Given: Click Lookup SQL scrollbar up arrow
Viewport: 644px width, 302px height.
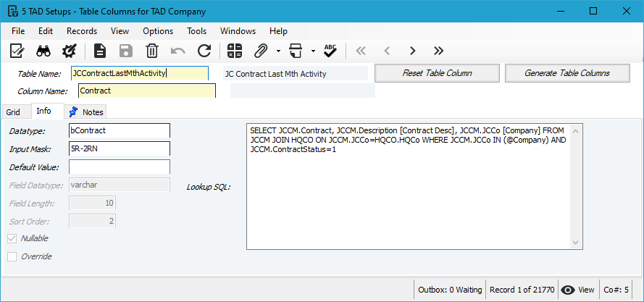Looking at the screenshot, I should coord(575,131).
